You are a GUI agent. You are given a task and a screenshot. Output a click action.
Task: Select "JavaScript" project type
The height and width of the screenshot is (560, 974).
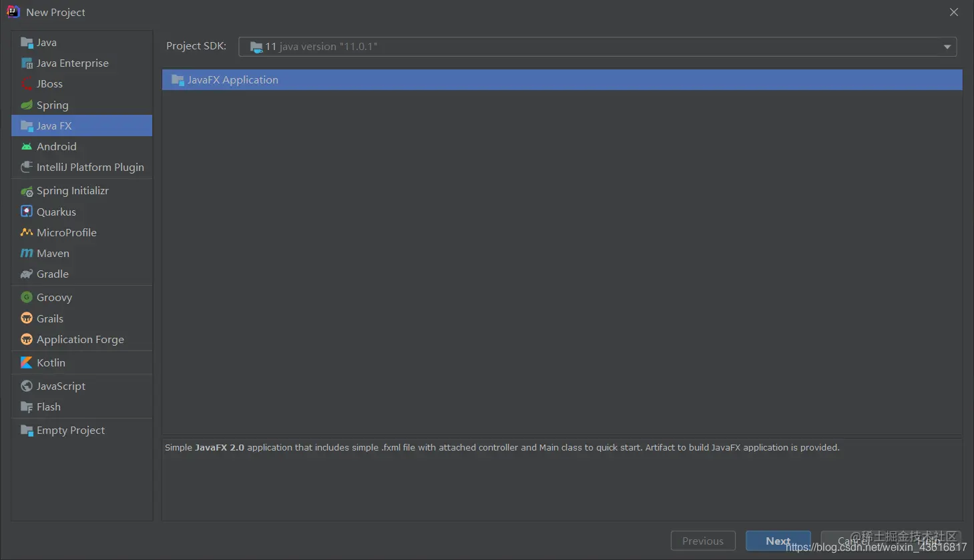tap(81, 386)
